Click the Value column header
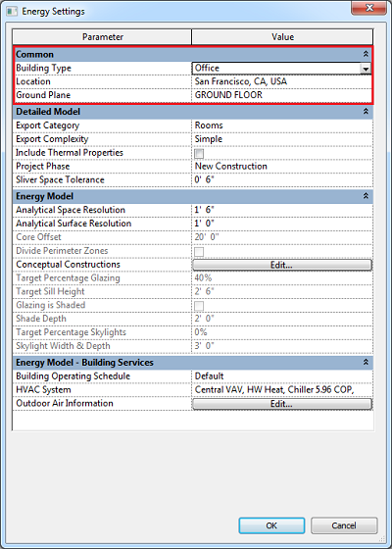This screenshot has height=549, width=392. click(x=282, y=37)
